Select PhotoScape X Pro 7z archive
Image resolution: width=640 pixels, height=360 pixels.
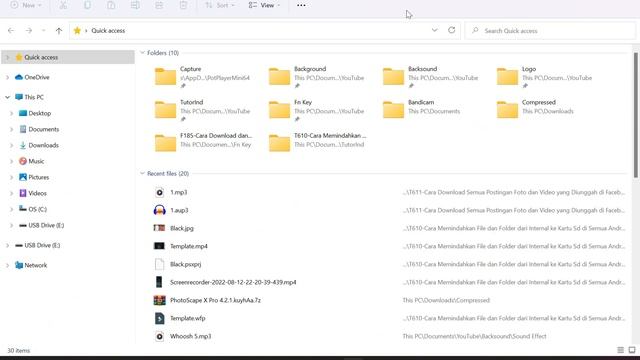click(x=388, y=300)
